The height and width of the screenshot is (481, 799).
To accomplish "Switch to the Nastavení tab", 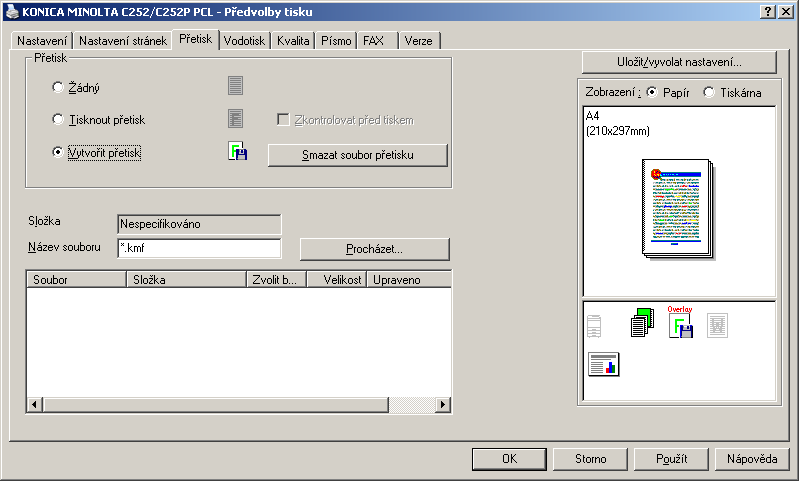I will tap(42, 41).
